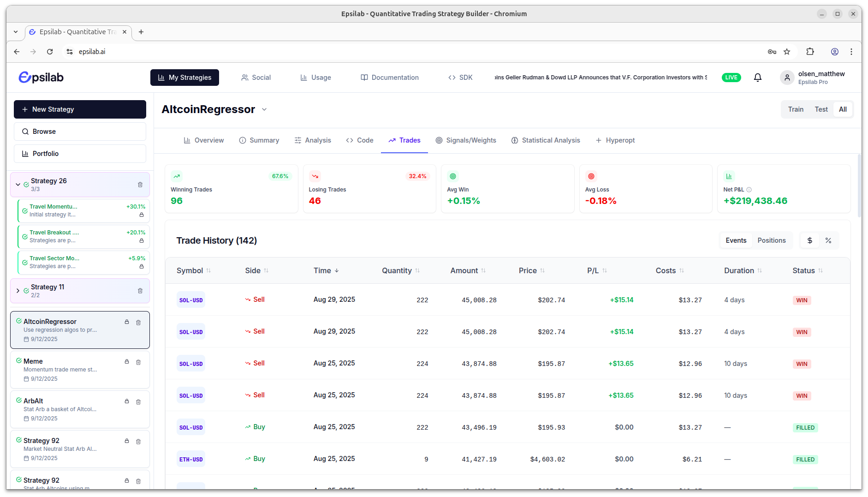Switch to the Code tab

[x=360, y=140]
